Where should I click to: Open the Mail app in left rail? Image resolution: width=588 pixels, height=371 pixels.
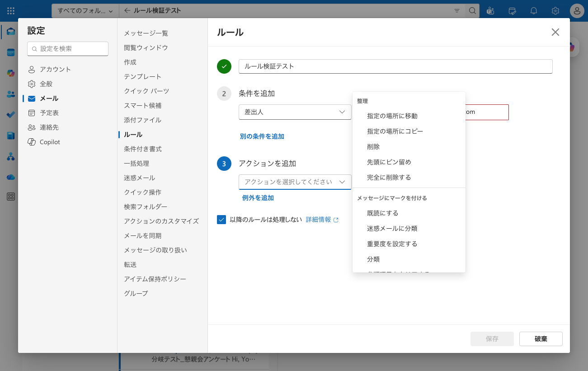11,32
